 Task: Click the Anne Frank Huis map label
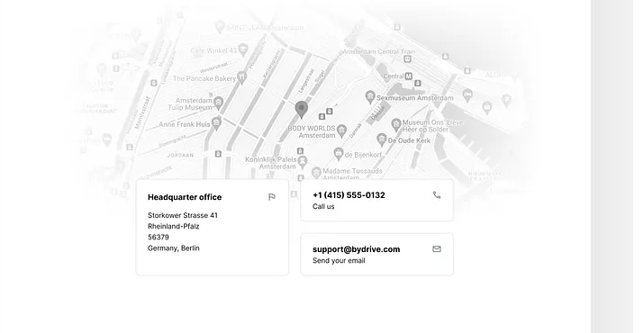pos(185,124)
